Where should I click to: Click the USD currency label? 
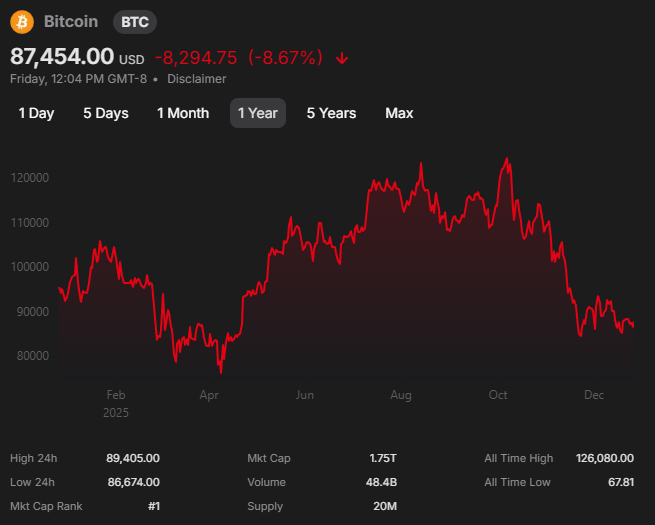point(132,60)
